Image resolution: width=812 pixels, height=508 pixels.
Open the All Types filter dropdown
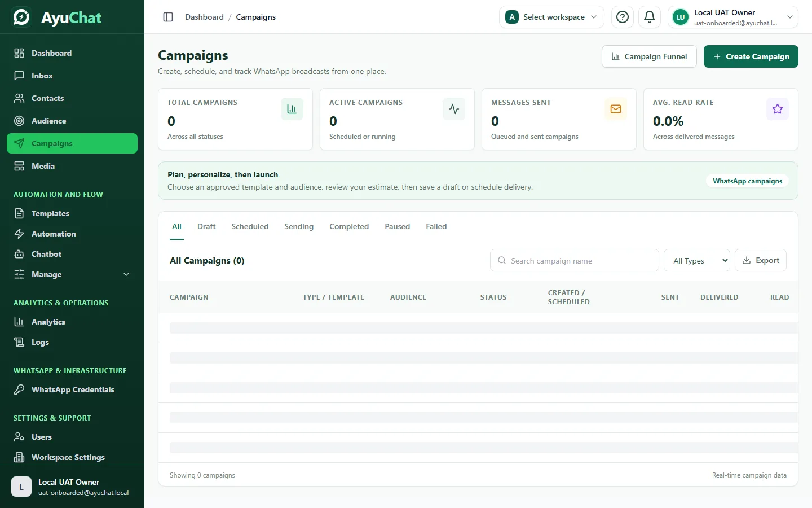coord(697,260)
